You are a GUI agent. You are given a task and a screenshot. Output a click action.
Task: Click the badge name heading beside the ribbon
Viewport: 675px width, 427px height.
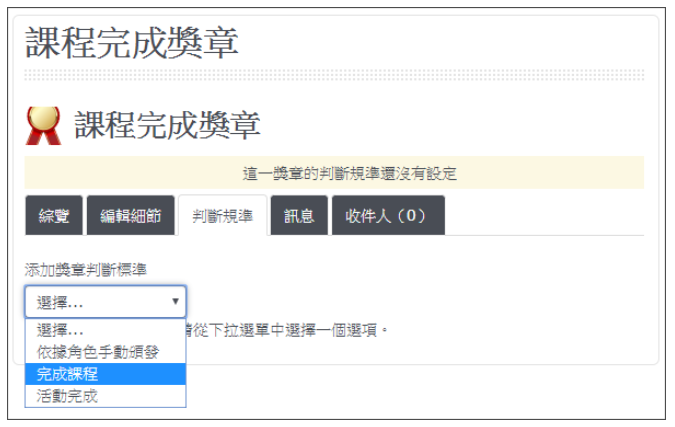point(168,125)
